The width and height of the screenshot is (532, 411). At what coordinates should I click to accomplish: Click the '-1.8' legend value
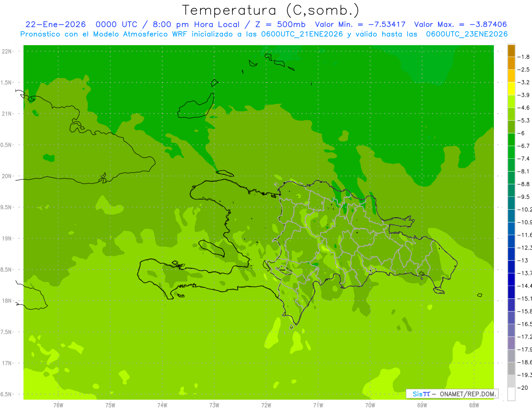524,57
